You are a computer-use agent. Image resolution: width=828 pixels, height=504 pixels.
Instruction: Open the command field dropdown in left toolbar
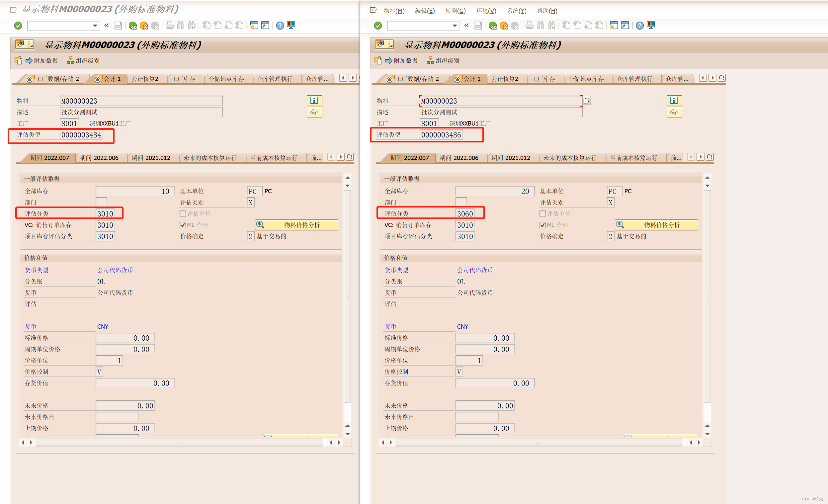[95, 26]
